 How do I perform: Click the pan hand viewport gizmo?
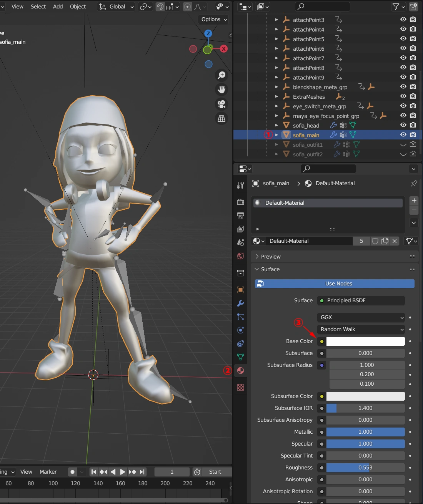[221, 90]
